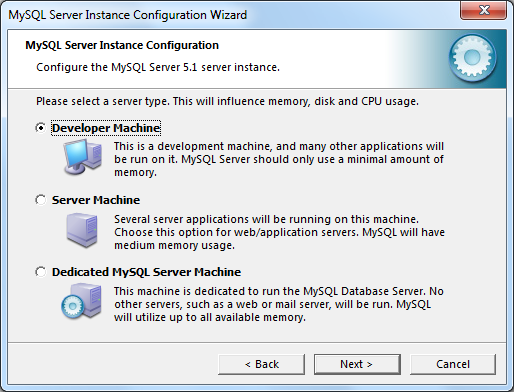Go back with the < Back button
The height and width of the screenshot is (392, 514).
(x=261, y=364)
